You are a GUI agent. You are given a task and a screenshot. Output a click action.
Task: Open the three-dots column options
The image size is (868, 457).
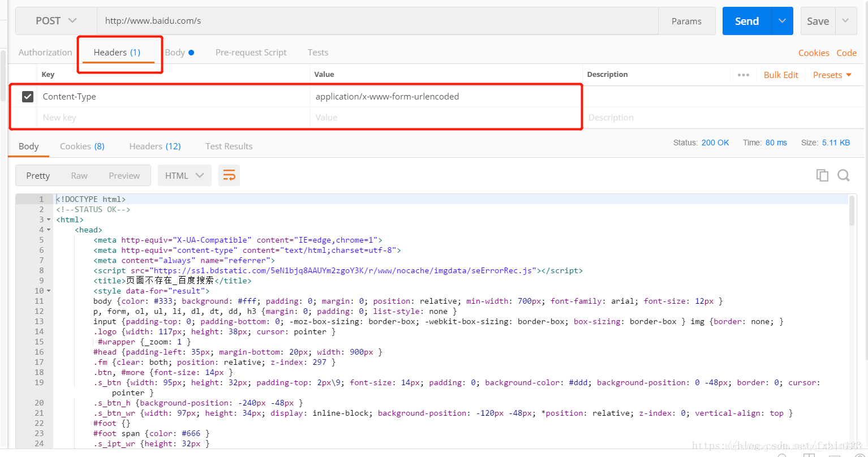point(744,75)
